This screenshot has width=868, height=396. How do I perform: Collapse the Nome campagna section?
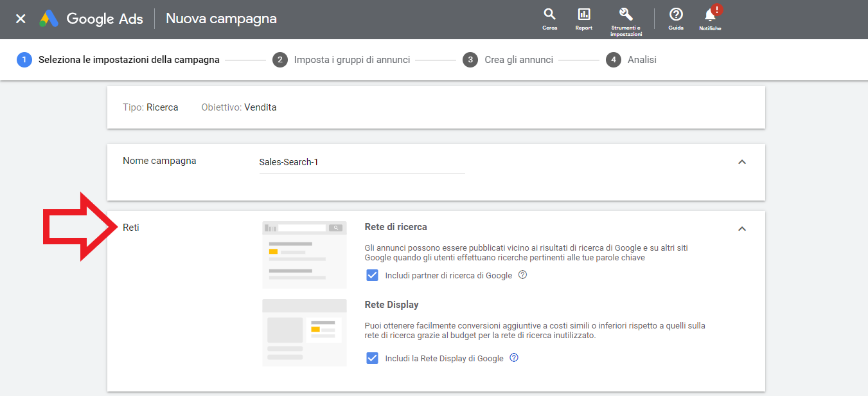pos(742,162)
